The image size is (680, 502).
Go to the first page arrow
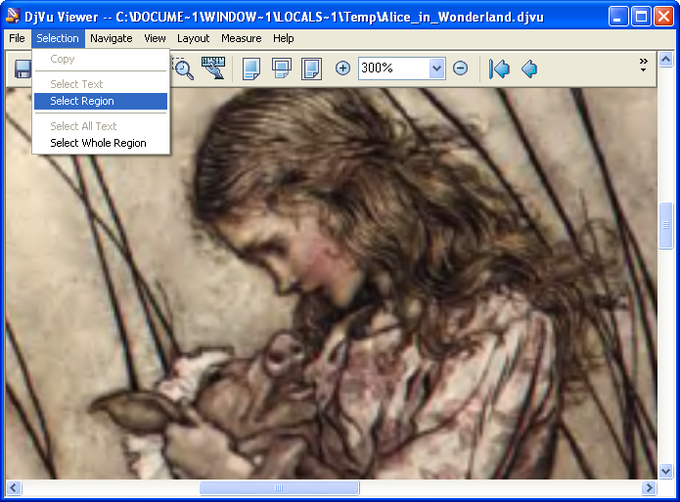point(499,68)
